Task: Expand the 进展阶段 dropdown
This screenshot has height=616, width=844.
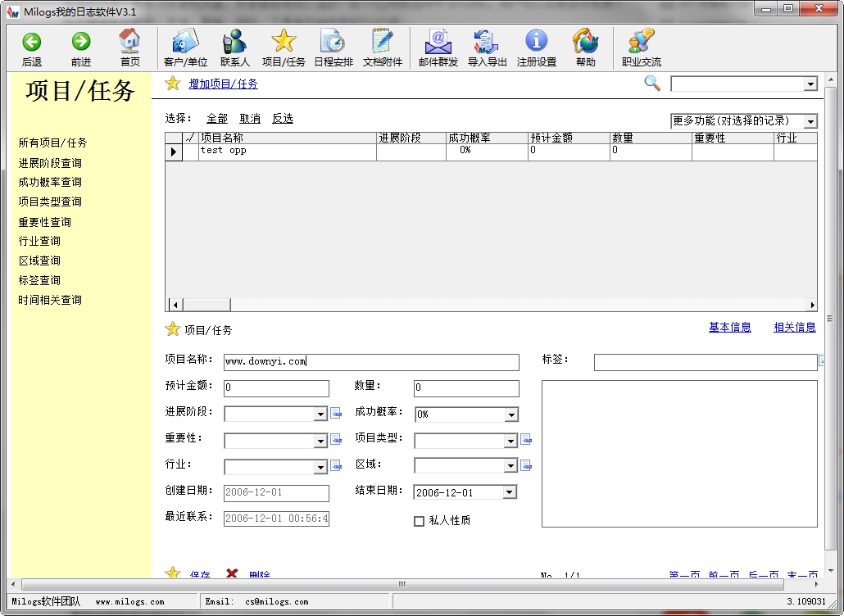Action: [321, 414]
